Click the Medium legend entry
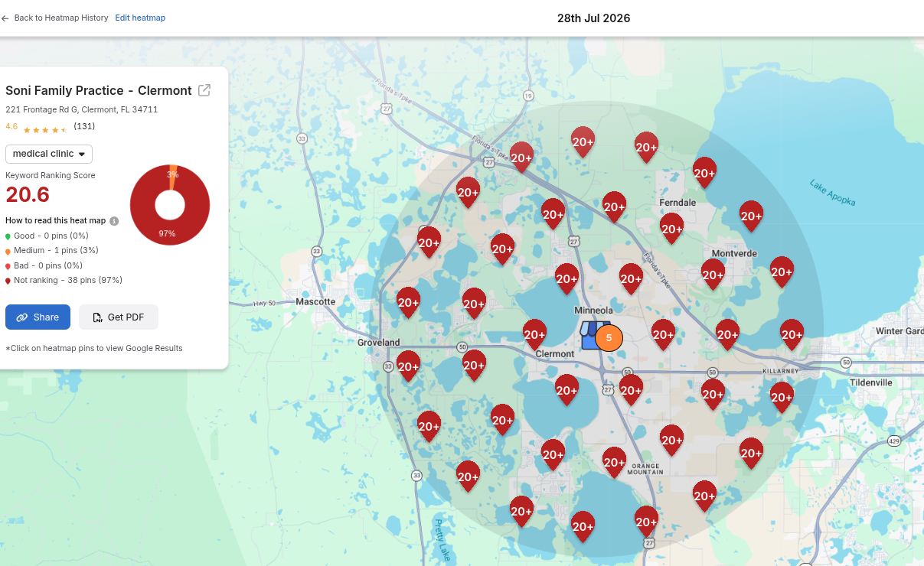This screenshot has width=924, height=566. 52,250
